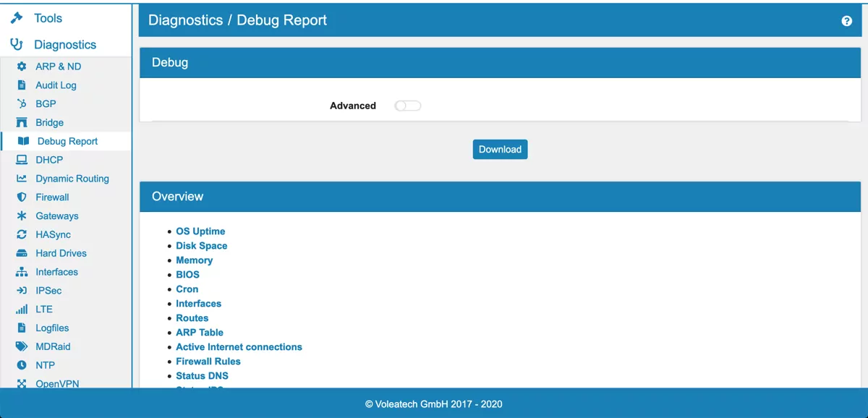The width and height of the screenshot is (868, 418).
Task: Select the NTP clock icon
Action: [22, 365]
